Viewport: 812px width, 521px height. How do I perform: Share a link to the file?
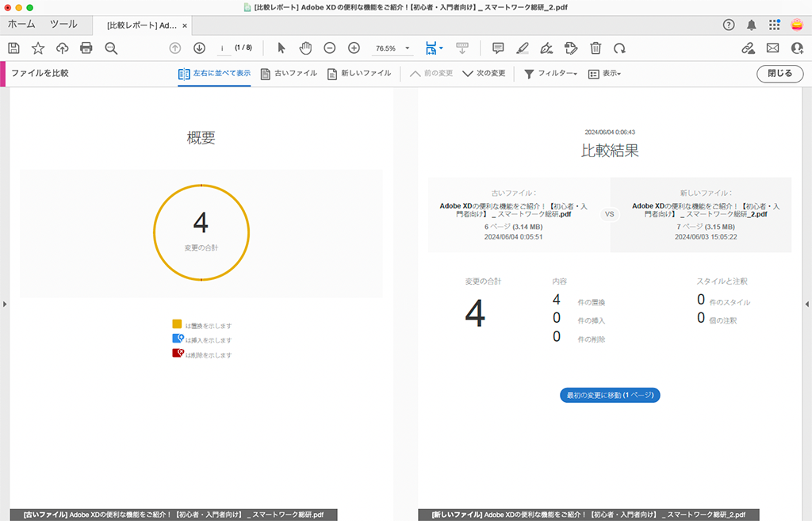coord(748,48)
